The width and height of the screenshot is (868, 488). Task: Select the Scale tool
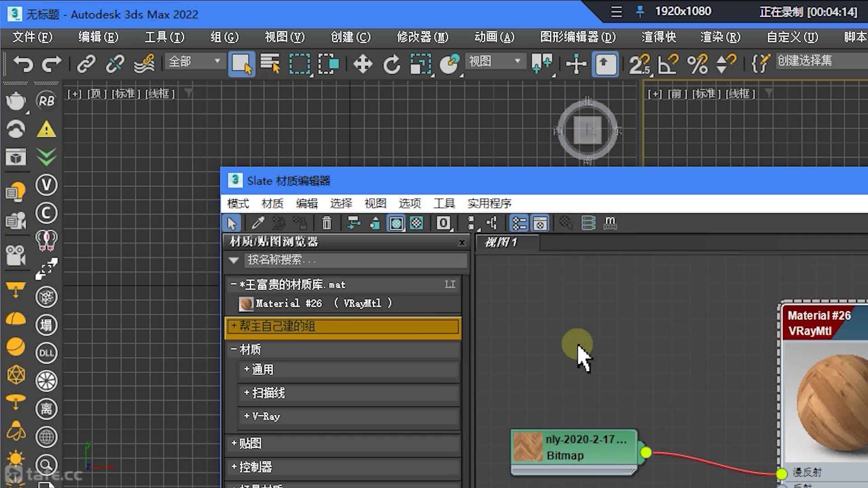420,64
